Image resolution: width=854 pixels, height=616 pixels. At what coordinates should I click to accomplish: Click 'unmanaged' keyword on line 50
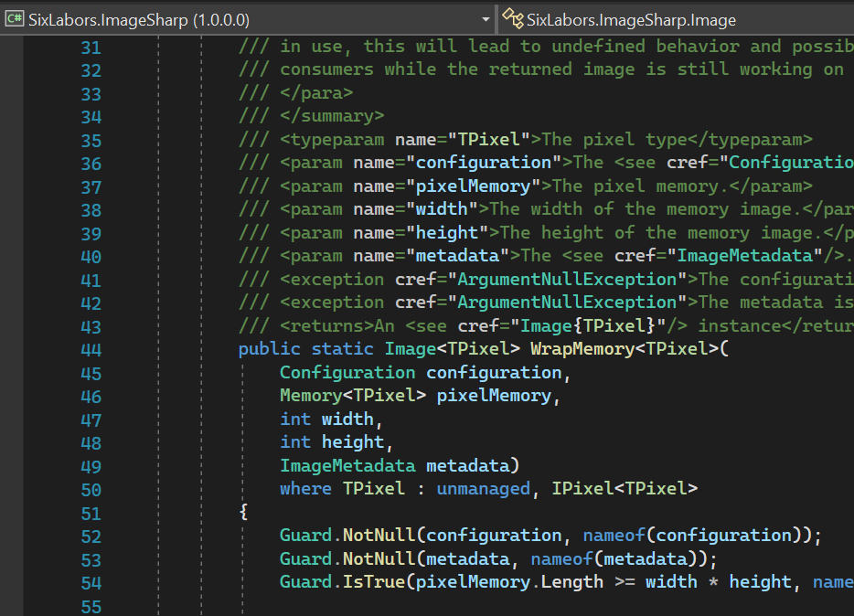(x=483, y=489)
